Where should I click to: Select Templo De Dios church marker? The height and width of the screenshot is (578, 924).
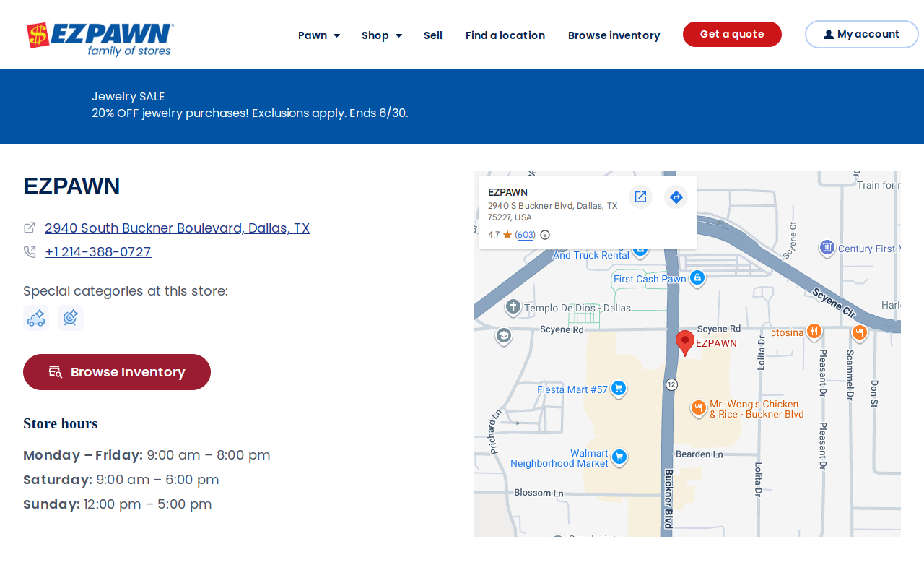tap(513, 307)
